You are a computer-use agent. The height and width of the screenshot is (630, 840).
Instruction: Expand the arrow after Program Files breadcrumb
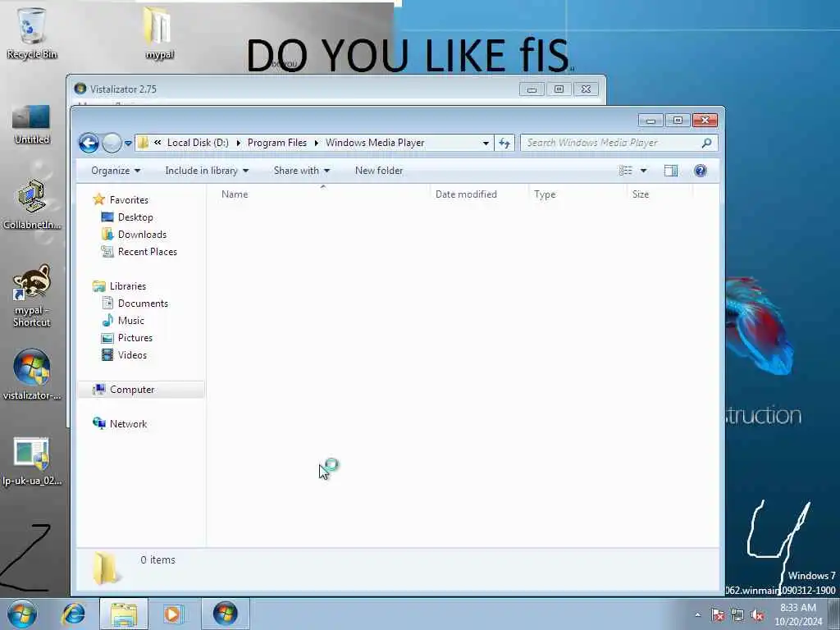(x=316, y=143)
